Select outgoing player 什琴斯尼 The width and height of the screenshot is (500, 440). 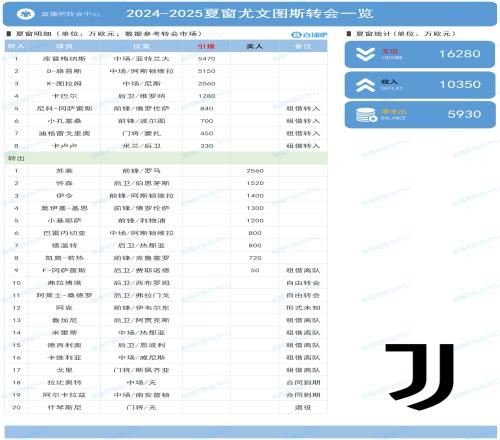coord(64,407)
